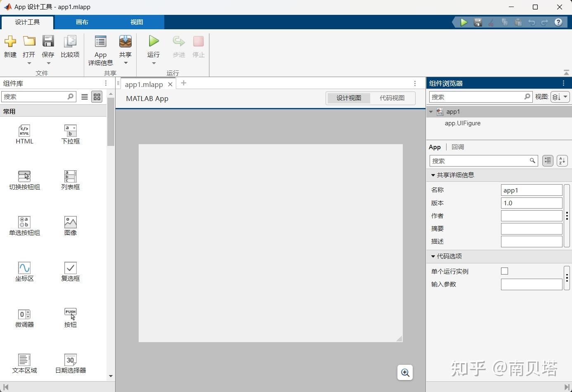Collapse the 共享详细信息 section
This screenshot has height=392, width=572.
tap(432, 175)
